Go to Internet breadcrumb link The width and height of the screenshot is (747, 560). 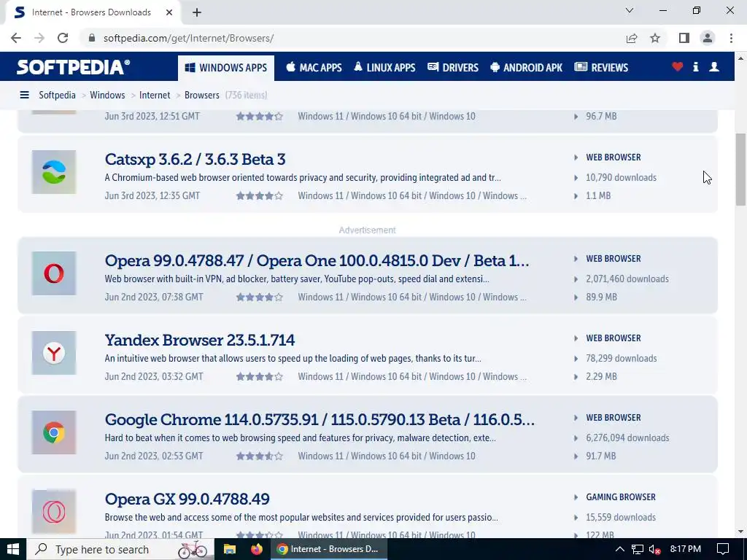(x=155, y=96)
